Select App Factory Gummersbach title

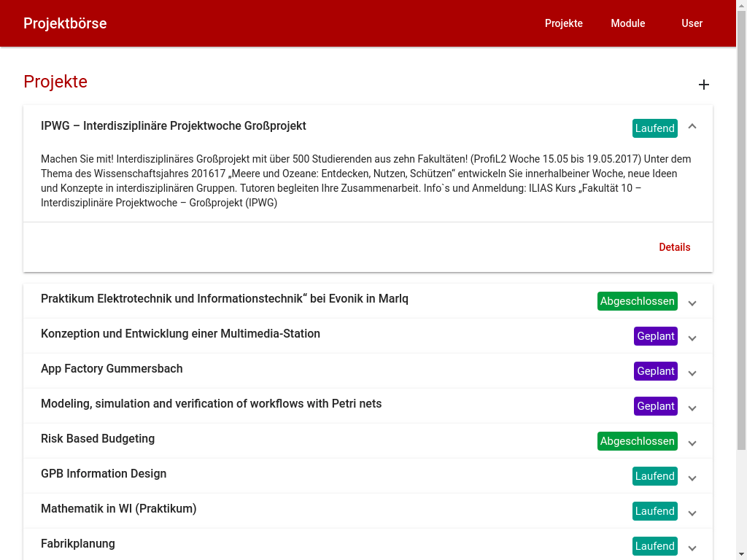pos(112,368)
